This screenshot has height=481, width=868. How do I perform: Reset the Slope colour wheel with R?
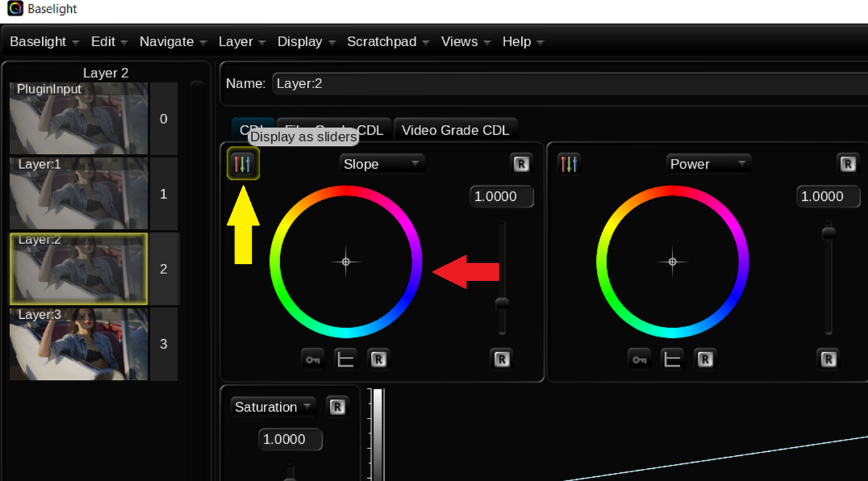pyautogui.click(x=378, y=360)
